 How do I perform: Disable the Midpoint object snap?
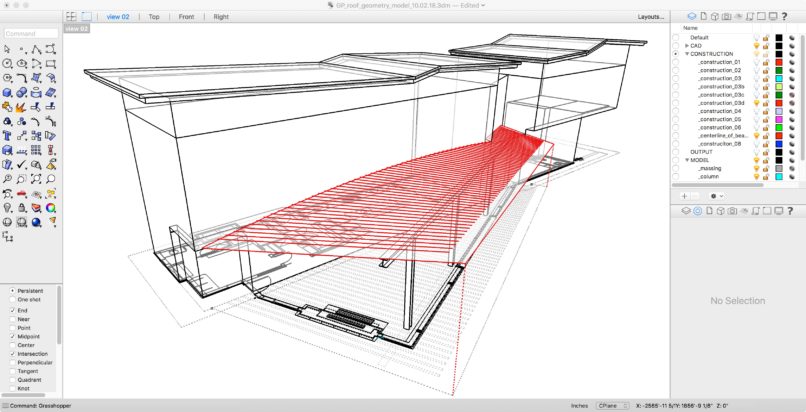click(12, 337)
